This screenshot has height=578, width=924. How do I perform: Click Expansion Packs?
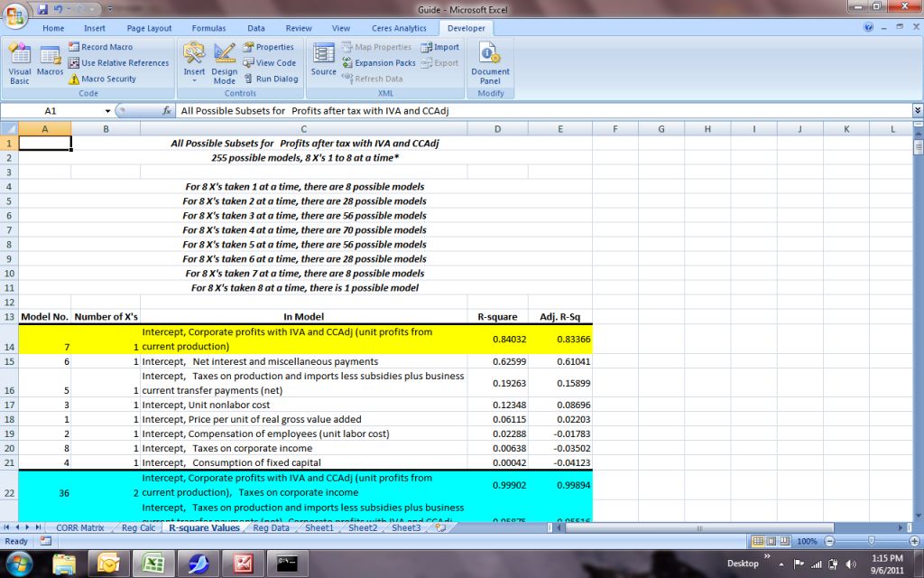click(x=379, y=62)
